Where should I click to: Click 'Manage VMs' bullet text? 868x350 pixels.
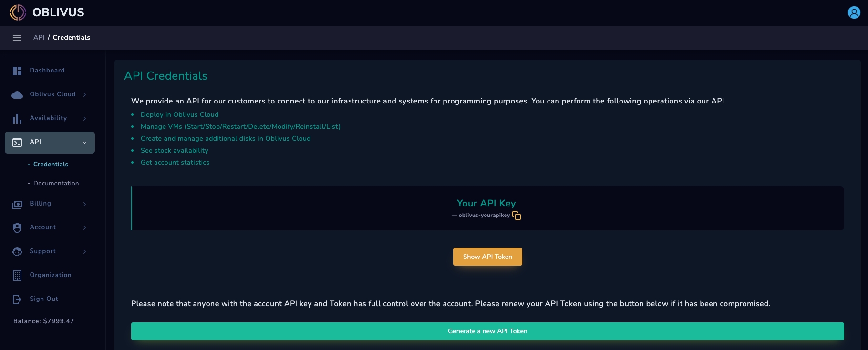(x=240, y=126)
